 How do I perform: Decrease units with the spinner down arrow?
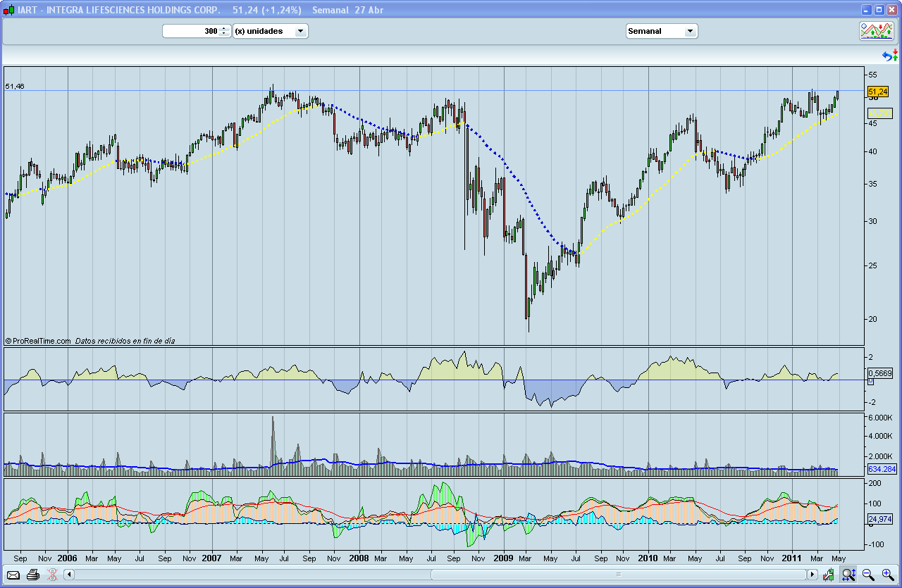(x=225, y=34)
